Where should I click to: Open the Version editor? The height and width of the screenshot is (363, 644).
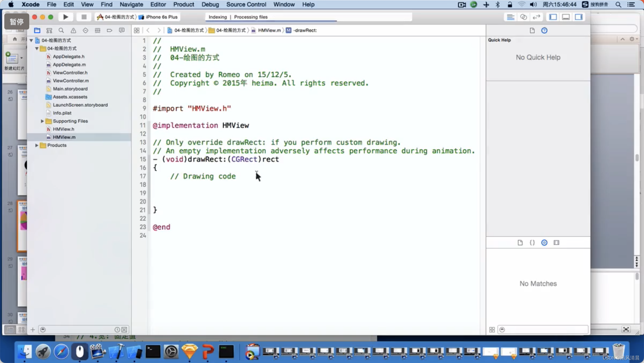tap(536, 17)
